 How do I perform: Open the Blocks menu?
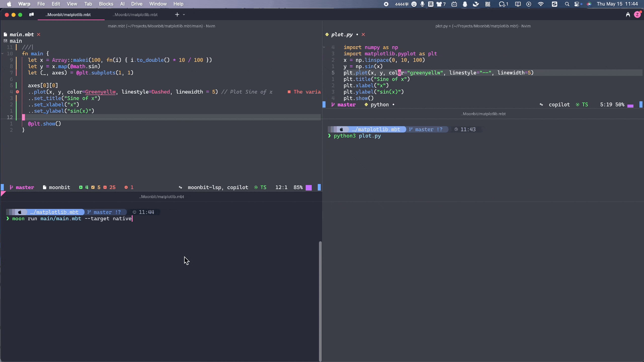[x=106, y=4]
